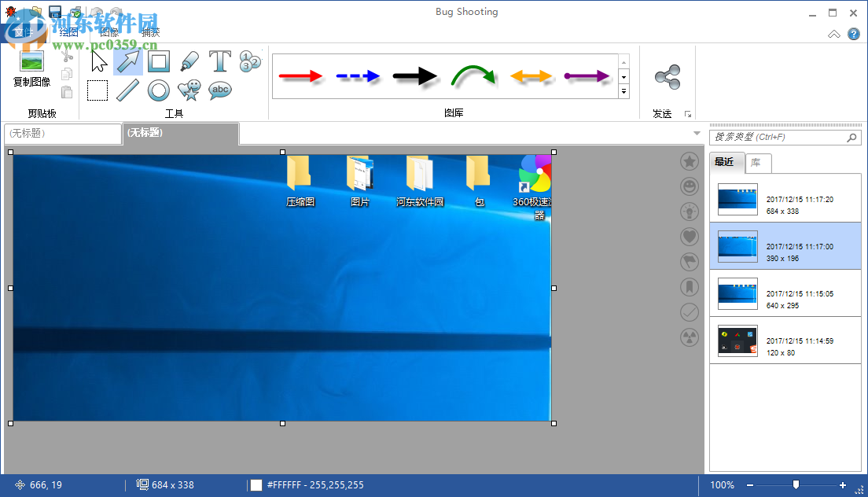Screen dimensions: 868x497
Task: Select the Ellipse shape tool
Action: coord(159,90)
